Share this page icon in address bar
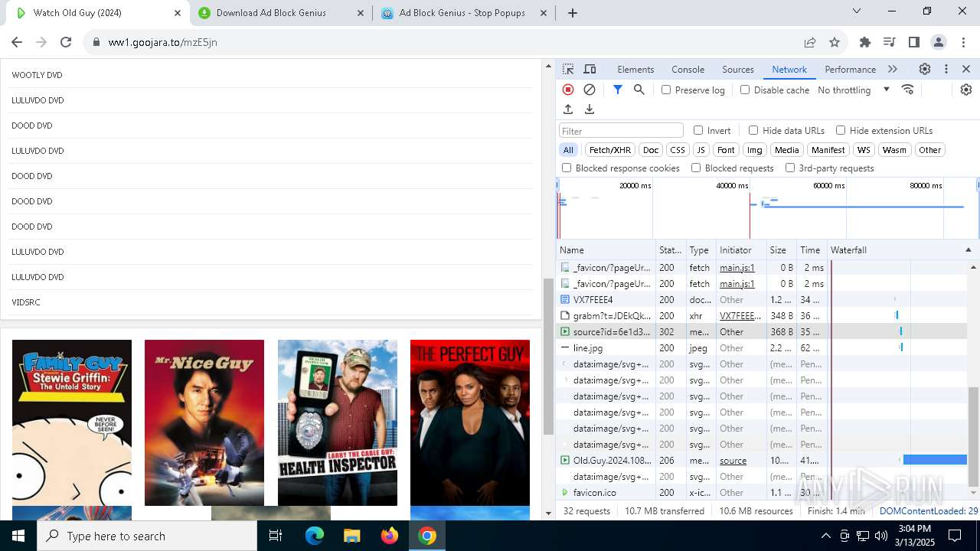980x551 pixels. click(x=810, y=42)
